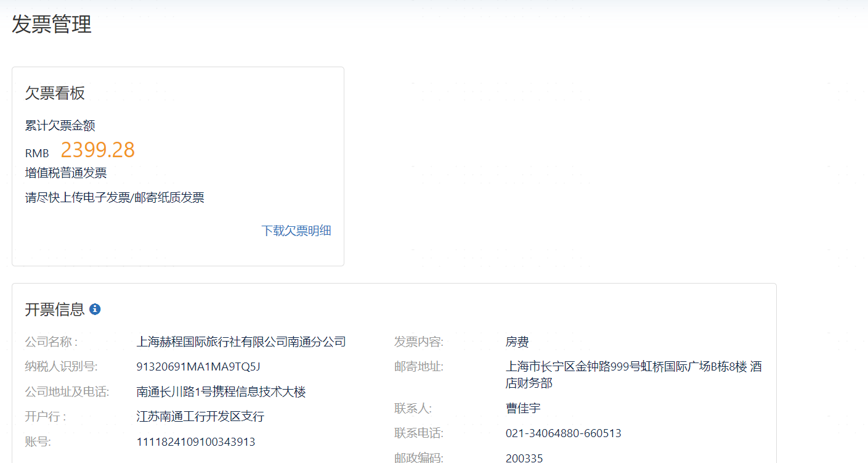Image resolution: width=868 pixels, height=463 pixels.
Task: Click the 公司名称 field label
Action: coord(51,342)
